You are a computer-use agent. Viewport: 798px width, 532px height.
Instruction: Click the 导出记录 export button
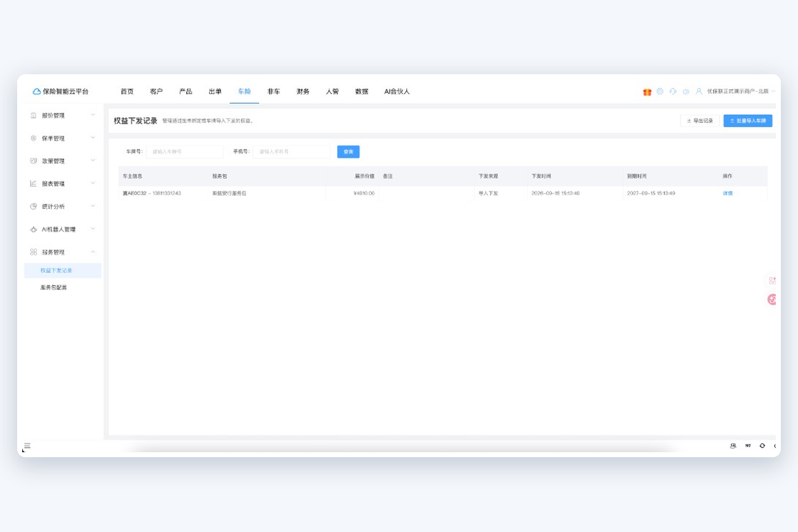coord(700,121)
